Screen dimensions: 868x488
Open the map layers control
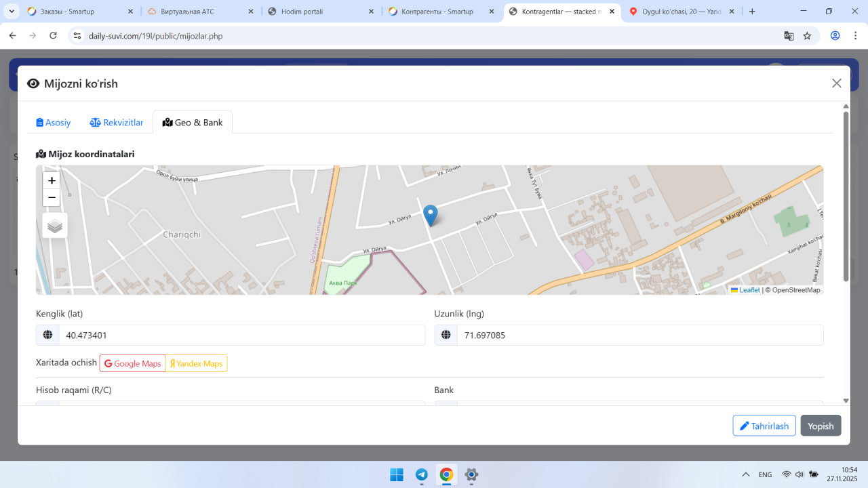(x=55, y=226)
